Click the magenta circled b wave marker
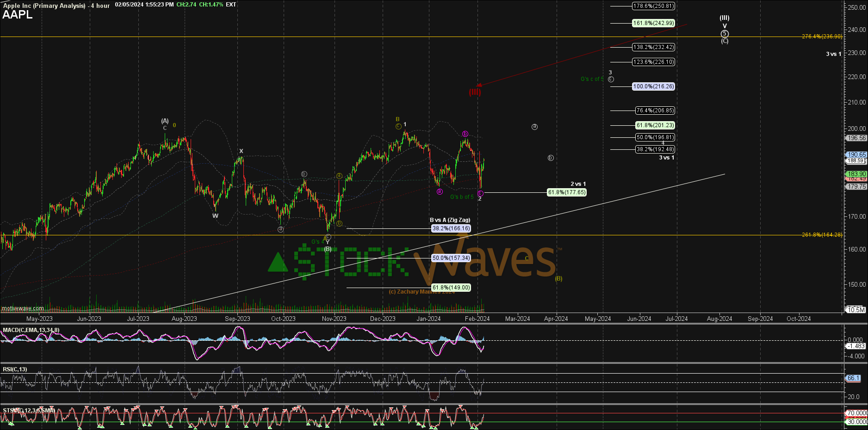The image size is (868, 430). coord(465,134)
